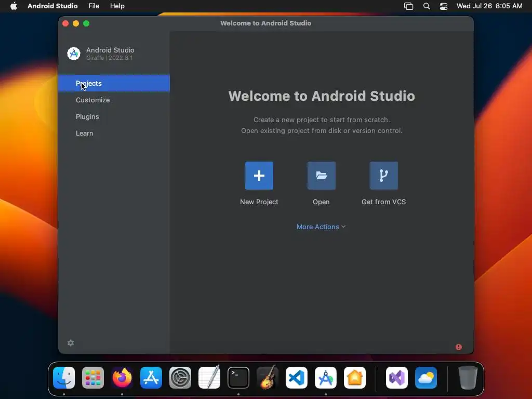Open Finder from the dock
This screenshot has width=532, height=399.
(64, 378)
